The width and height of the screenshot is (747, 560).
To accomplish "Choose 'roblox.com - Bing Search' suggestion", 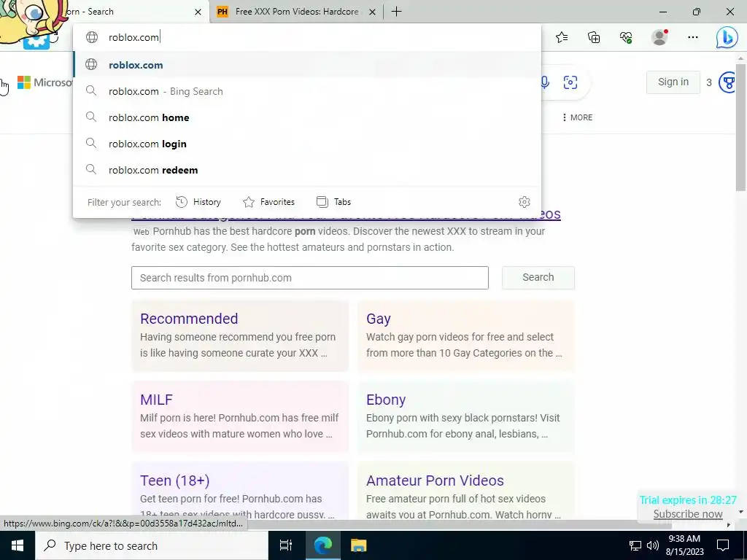I will 307,91.
